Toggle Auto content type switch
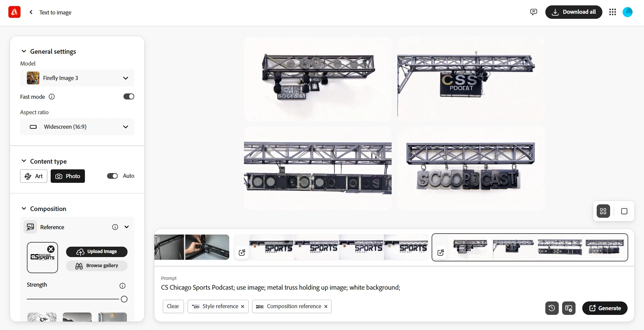This screenshot has width=644, height=330. pos(112,176)
